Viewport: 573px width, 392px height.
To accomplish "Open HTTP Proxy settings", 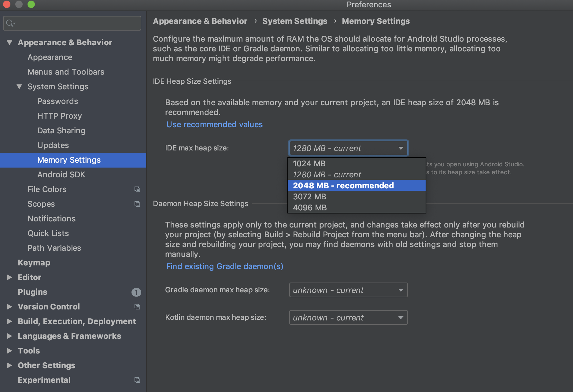I will (x=59, y=116).
